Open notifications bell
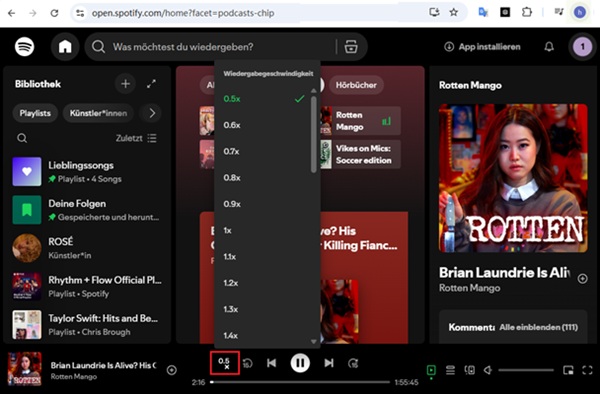 point(549,47)
